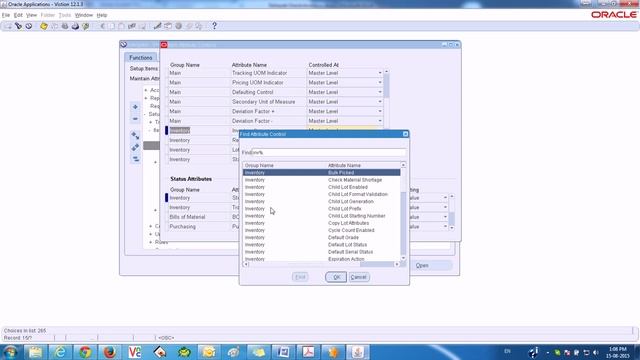Click the Zoom toolbar icon
Screen dimensions: 640x360
pyautogui.click(x=168, y=26)
